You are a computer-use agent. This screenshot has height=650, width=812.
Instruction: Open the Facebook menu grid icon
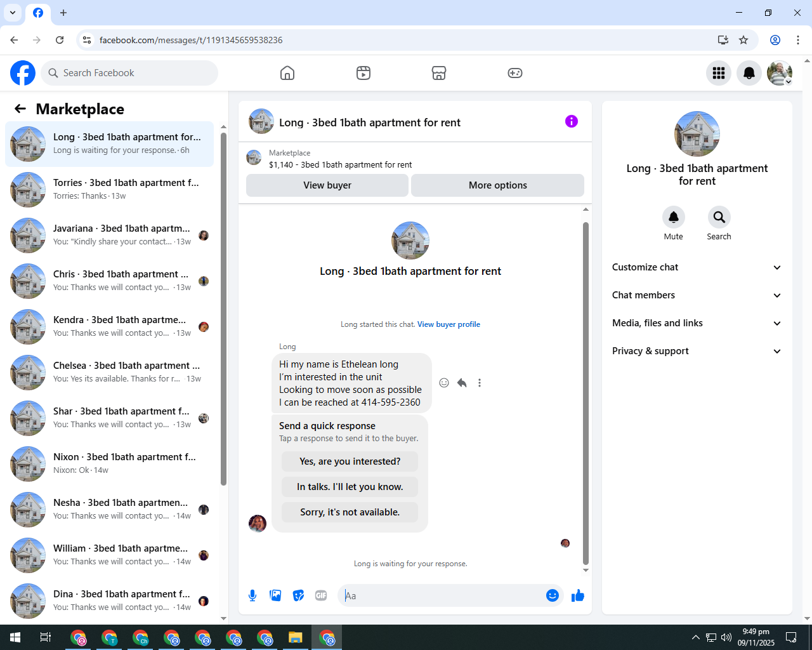719,73
